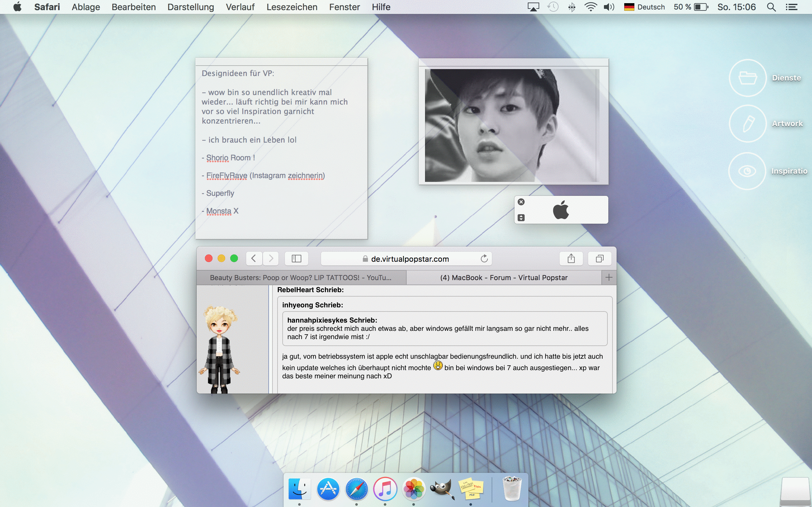Viewport: 812px width, 507px height.
Task: Close the Apple logo widget
Action: 521,202
